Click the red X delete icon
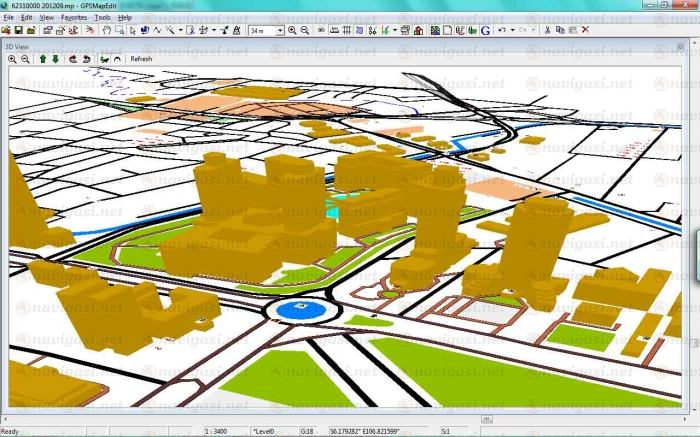Screen dimensions: 700x437 [585, 31]
